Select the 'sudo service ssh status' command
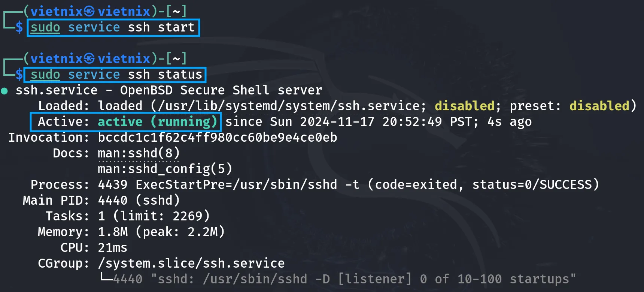 click(x=116, y=75)
